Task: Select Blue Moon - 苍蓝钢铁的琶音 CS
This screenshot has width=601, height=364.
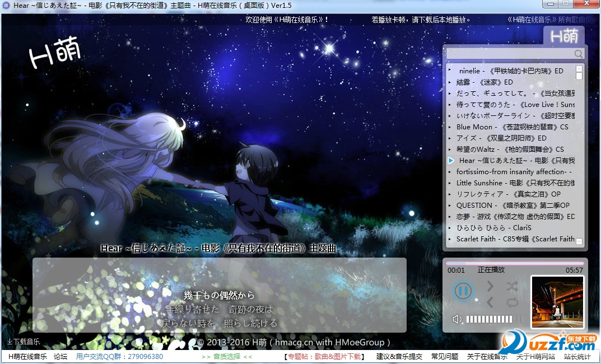Action: click(511, 127)
